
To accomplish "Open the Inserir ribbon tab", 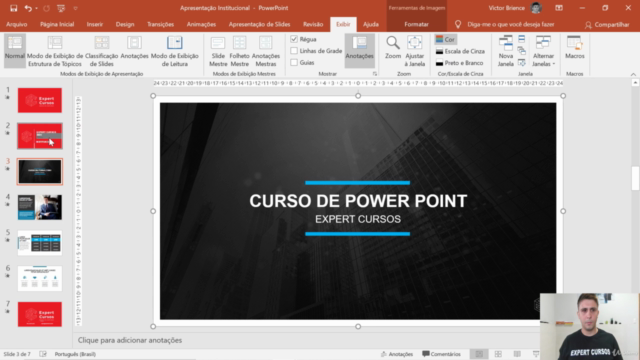I will point(95,24).
